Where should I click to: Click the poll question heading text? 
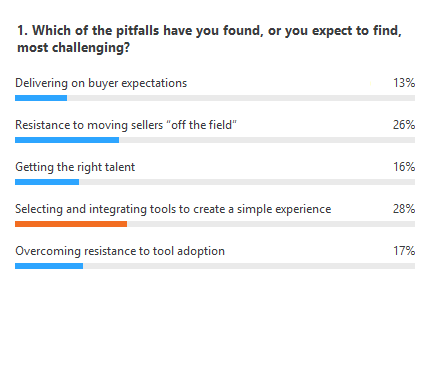pyautogui.click(x=209, y=39)
